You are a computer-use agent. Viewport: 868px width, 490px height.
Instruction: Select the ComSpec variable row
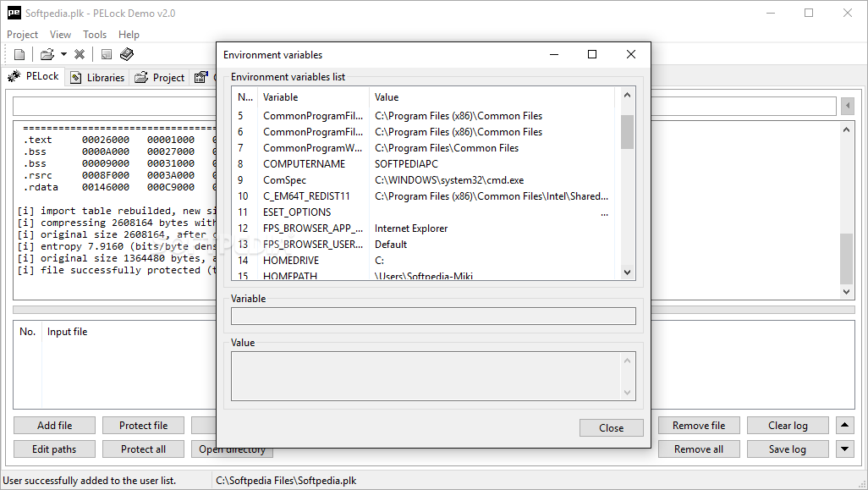[x=424, y=180]
